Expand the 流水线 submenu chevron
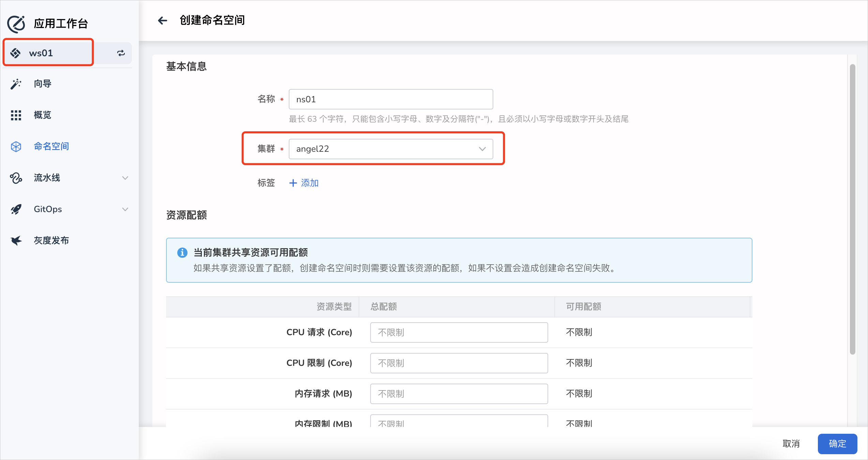868x460 pixels. coord(125,178)
